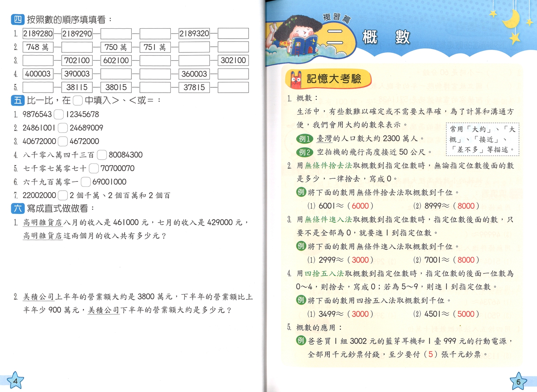Click the red rabbit icon beside 記憶大考驗
Viewport: 537px width, 392px height.
[295, 79]
